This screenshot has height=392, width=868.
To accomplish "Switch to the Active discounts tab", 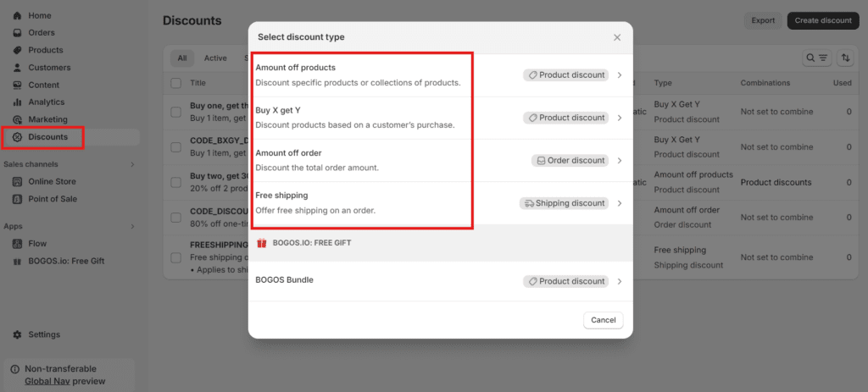I will (x=215, y=58).
